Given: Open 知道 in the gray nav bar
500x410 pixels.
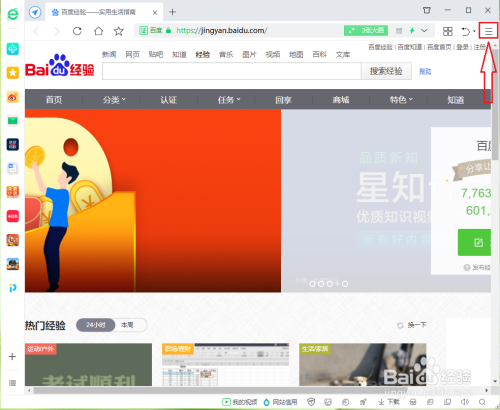Looking at the screenshot, I should (x=456, y=100).
